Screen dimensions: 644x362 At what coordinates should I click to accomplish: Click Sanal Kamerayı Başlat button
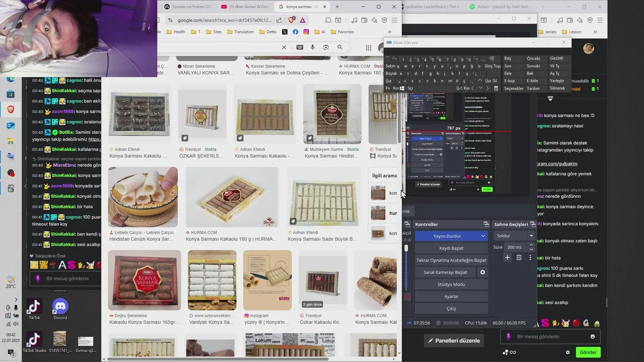(445, 272)
